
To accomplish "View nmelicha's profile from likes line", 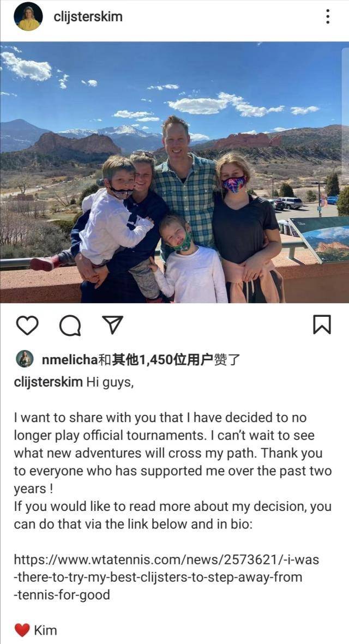I will pos(69,360).
